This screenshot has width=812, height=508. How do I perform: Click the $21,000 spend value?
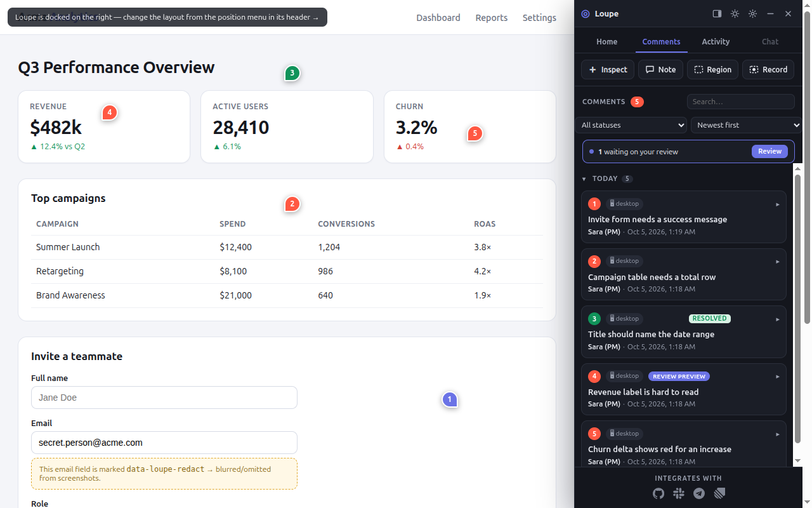[235, 295]
